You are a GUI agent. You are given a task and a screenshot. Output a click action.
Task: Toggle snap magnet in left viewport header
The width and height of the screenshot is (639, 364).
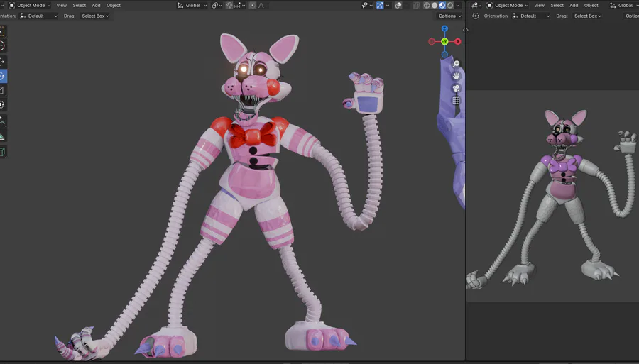pyautogui.click(x=229, y=5)
